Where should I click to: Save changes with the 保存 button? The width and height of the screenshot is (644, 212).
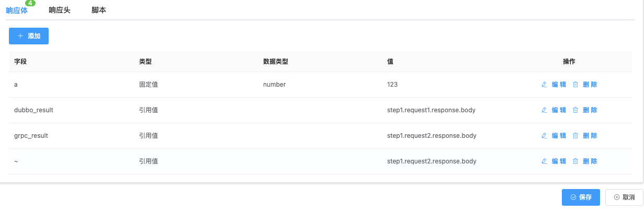[x=581, y=197]
